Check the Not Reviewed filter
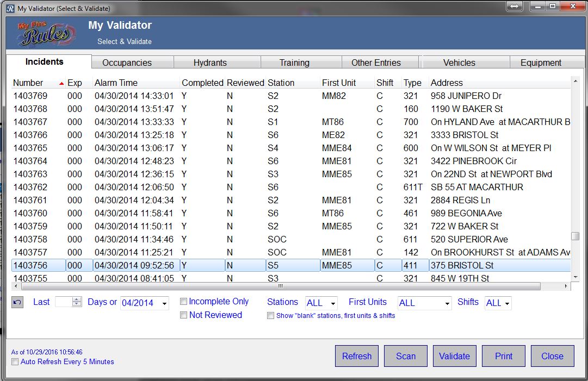Viewport: 588px width, 381px height. 184,315
